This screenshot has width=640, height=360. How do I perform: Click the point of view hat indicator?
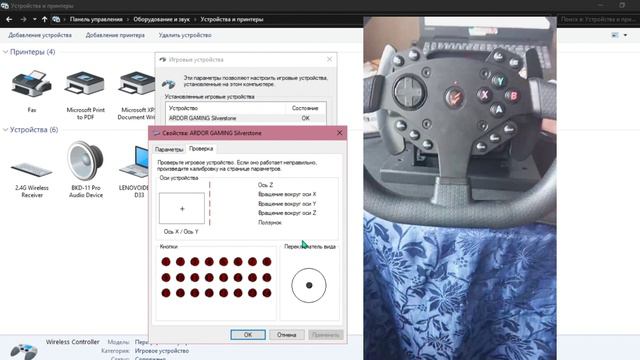tap(309, 285)
